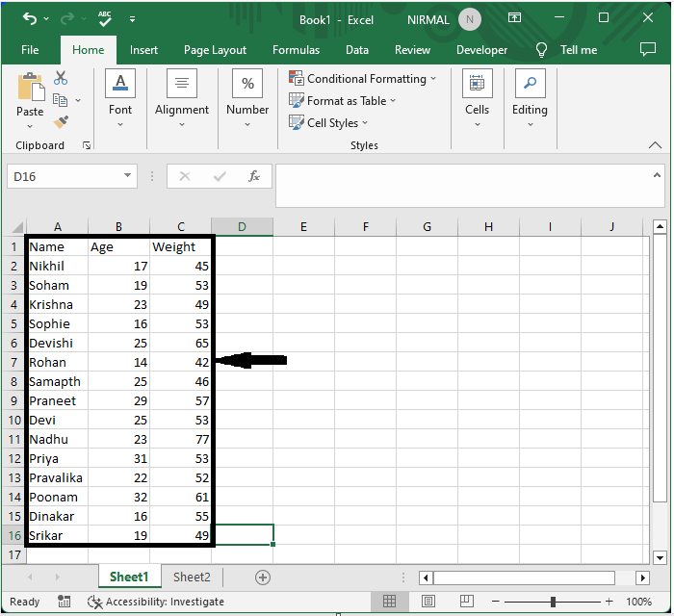Select the Sheet1 worksheet tab
The height and width of the screenshot is (616, 674).
coord(129,577)
